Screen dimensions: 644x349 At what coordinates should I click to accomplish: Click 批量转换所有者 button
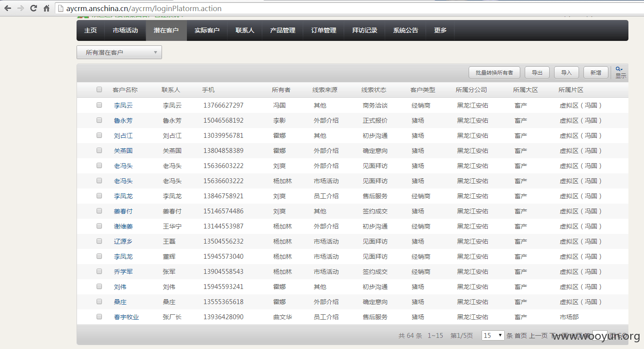(494, 72)
